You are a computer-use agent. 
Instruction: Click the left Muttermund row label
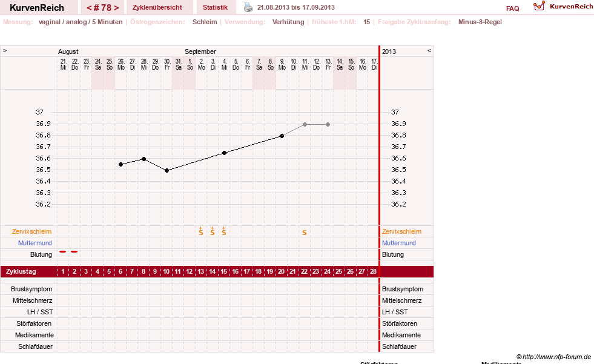[x=35, y=243]
